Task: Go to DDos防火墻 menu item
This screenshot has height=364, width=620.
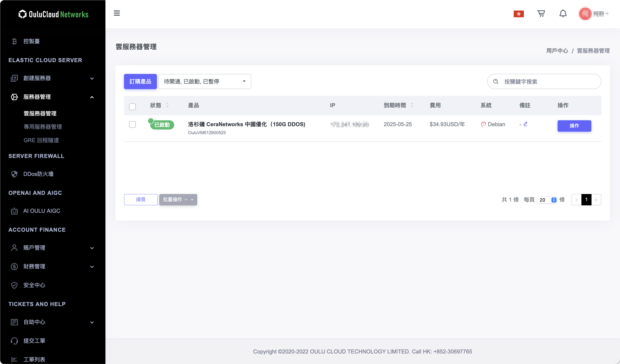Action: pos(38,174)
